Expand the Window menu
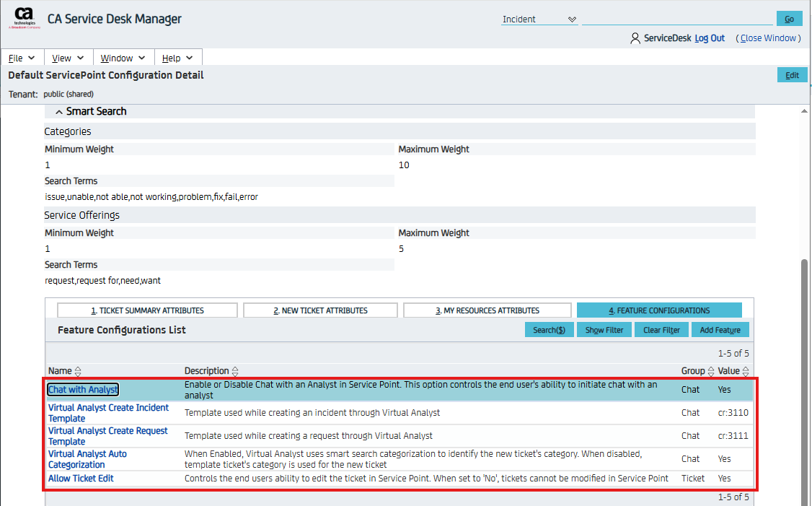This screenshot has height=506, width=812. tap(123, 58)
